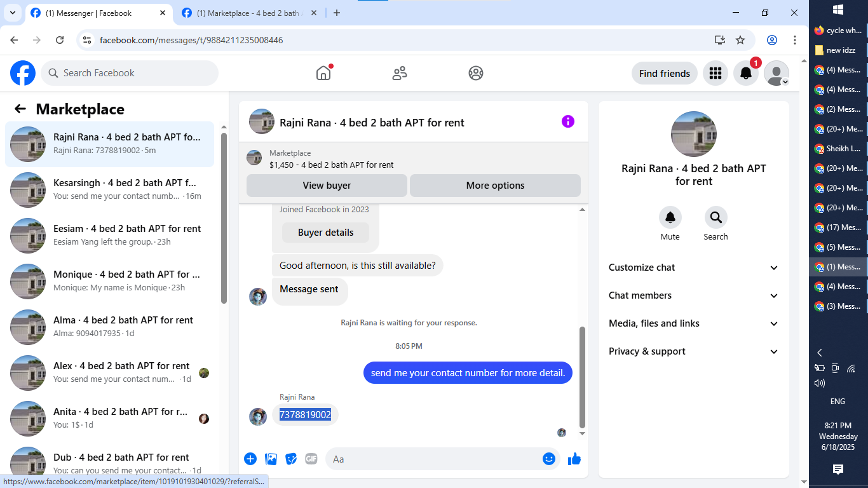Go to Home feed icon
The width and height of the screenshot is (868, 488).
(x=323, y=73)
